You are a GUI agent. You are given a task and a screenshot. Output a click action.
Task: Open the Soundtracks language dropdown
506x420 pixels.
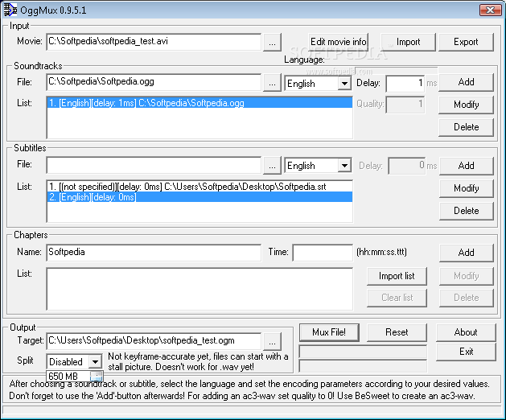pos(344,84)
